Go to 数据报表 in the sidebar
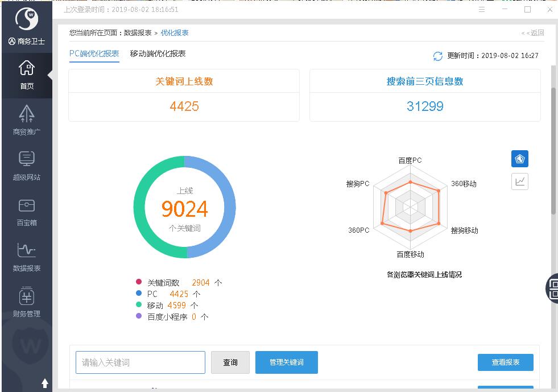This screenshot has width=558, height=392. pos(26,257)
